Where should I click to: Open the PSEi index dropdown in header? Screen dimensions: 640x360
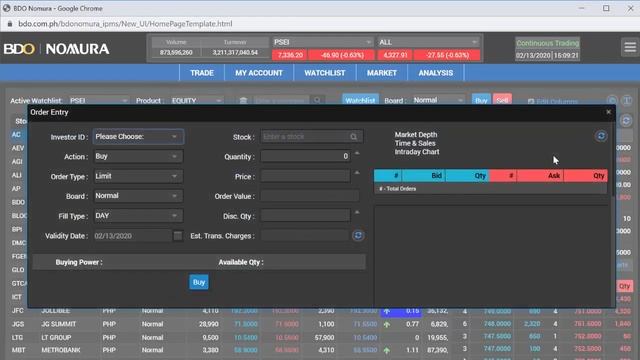click(x=322, y=42)
